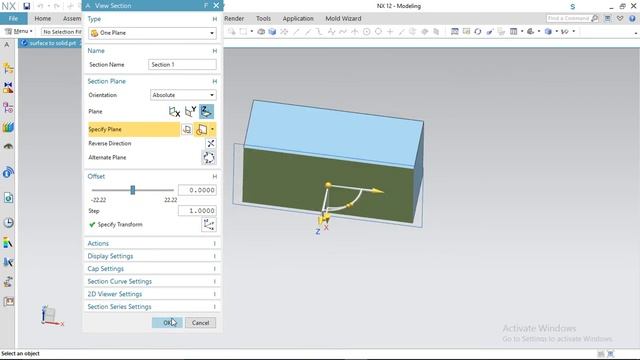Click Find a Command search box
The height and width of the screenshot is (360, 640).
coord(568,18)
